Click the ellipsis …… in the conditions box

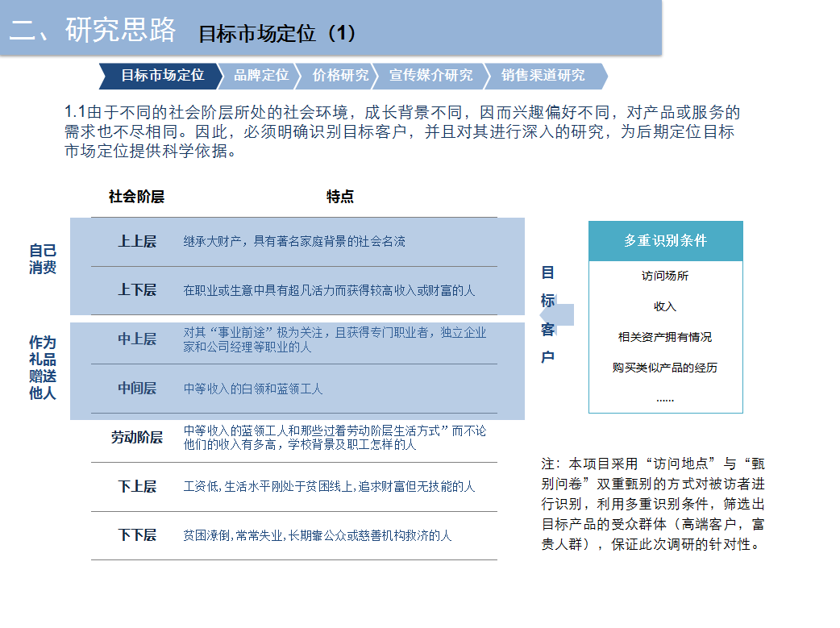(665, 399)
